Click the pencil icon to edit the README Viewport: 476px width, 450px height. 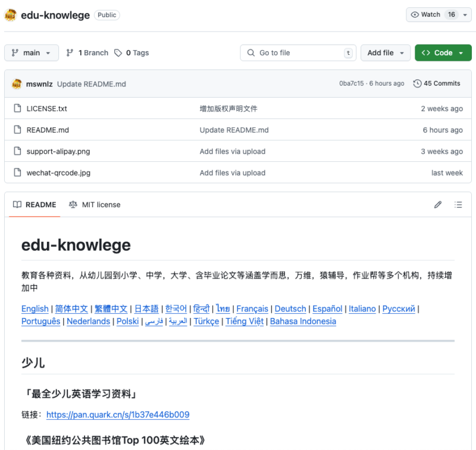438,204
